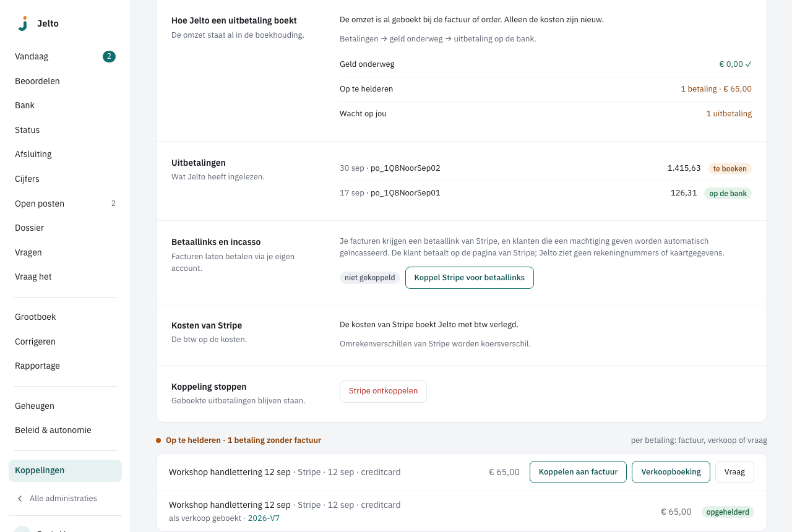Click '1 betaling · € 65,00' under Op te helderen

[716, 89]
